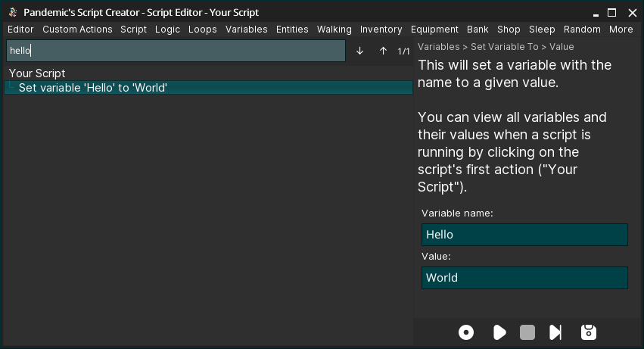
Task: Expand the Logic menu
Action: click(x=168, y=30)
